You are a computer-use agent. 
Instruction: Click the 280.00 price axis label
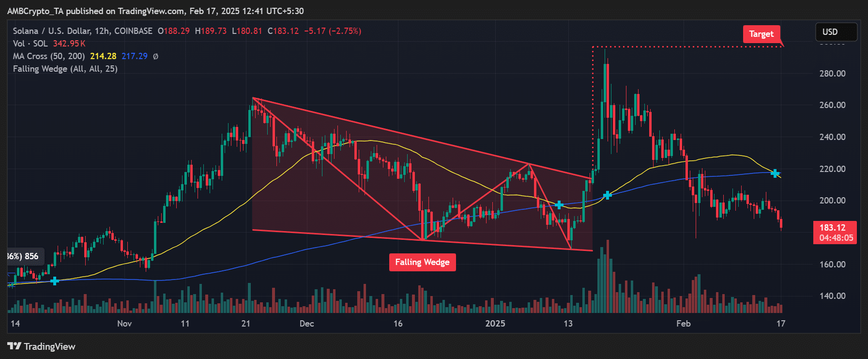[x=832, y=74]
